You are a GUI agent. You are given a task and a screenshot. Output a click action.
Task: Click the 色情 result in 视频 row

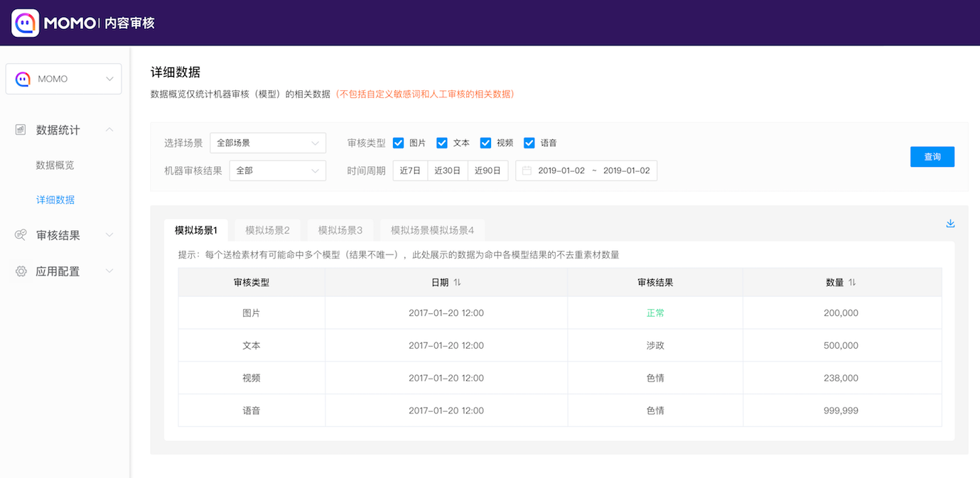[x=655, y=378]
